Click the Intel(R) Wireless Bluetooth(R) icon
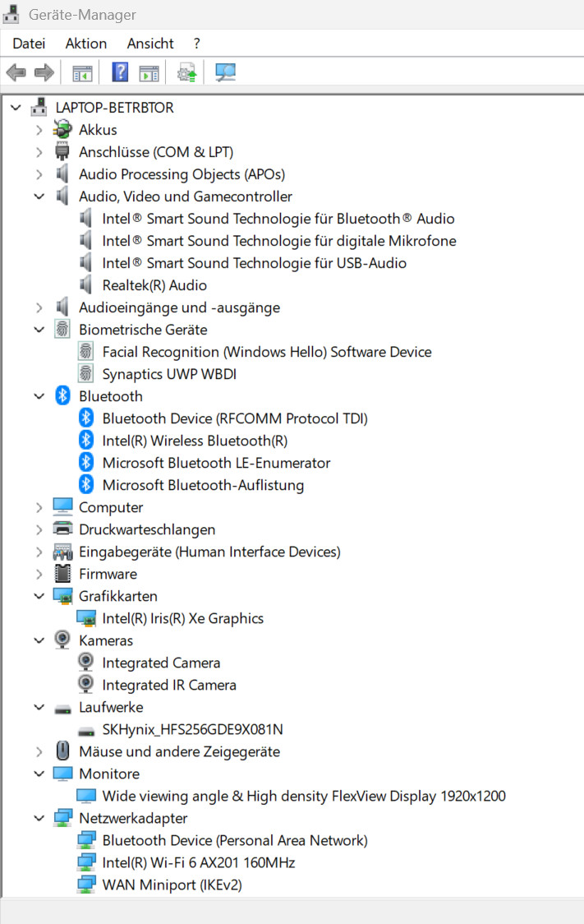The image size is (584, 924). 86,440
